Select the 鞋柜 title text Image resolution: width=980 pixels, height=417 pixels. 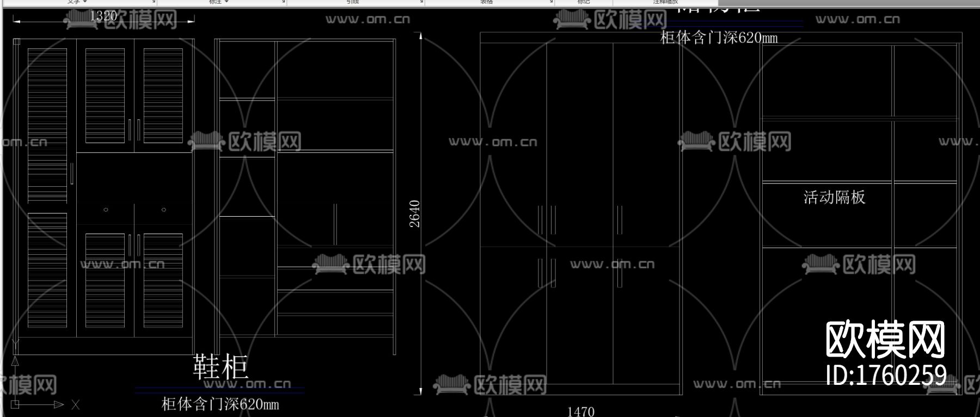[x=220, y=366]
